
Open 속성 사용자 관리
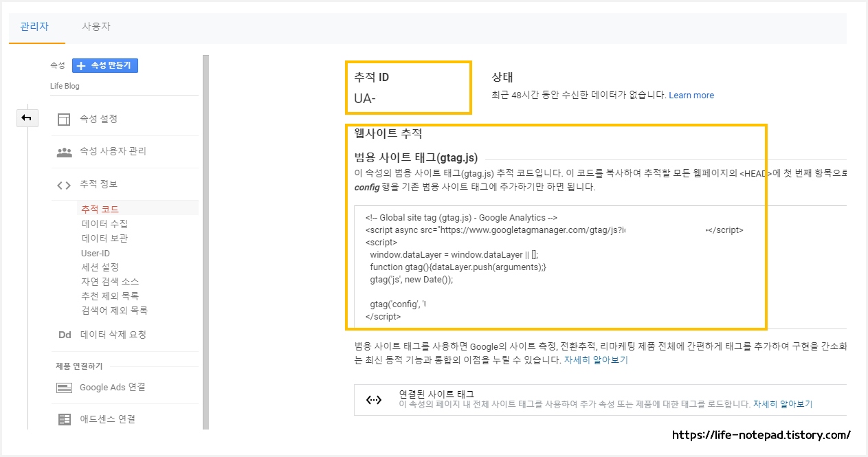pyautogui.click(x=113, y=151)
